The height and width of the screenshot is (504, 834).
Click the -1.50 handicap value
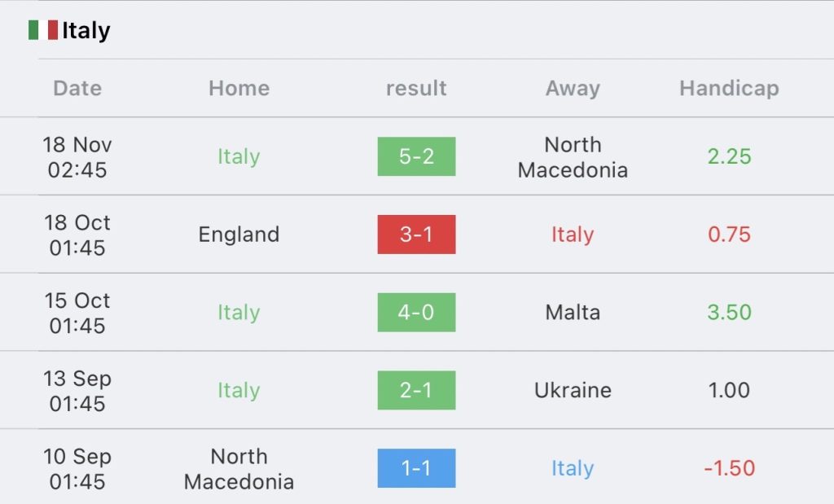coord(729,468)
